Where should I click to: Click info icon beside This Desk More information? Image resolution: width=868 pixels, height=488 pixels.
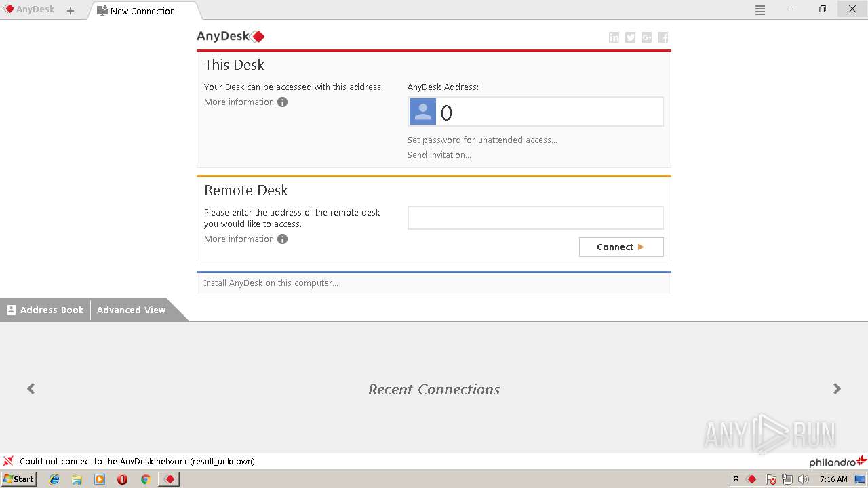click(x=282, y=102)
